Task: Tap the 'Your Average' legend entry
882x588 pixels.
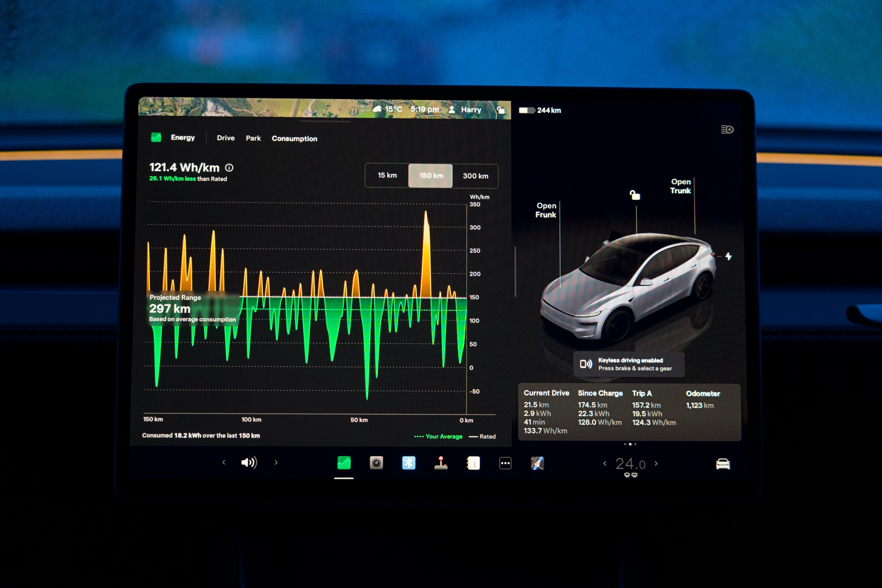Action: 438,437
